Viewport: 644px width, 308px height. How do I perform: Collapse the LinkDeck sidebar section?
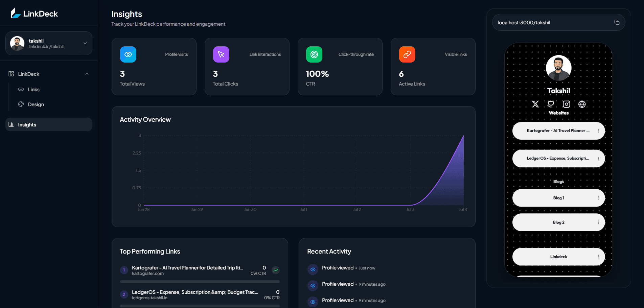coord(87,74)
